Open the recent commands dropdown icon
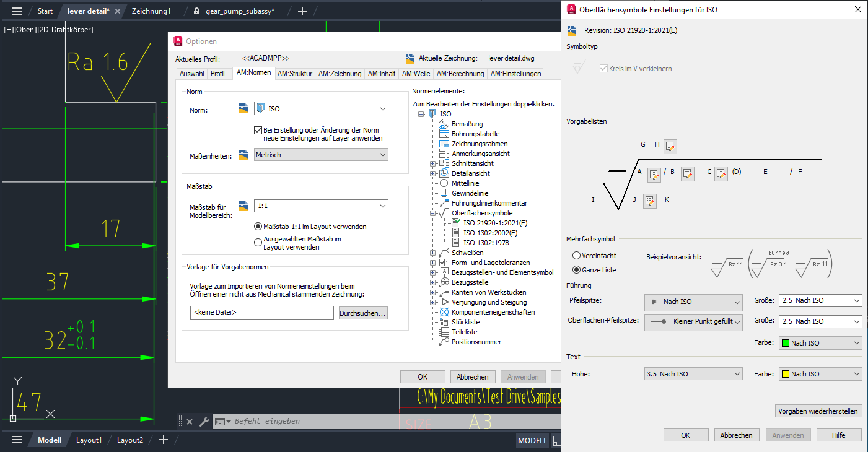This screenshot has width=868, height=452. point(222,422)
